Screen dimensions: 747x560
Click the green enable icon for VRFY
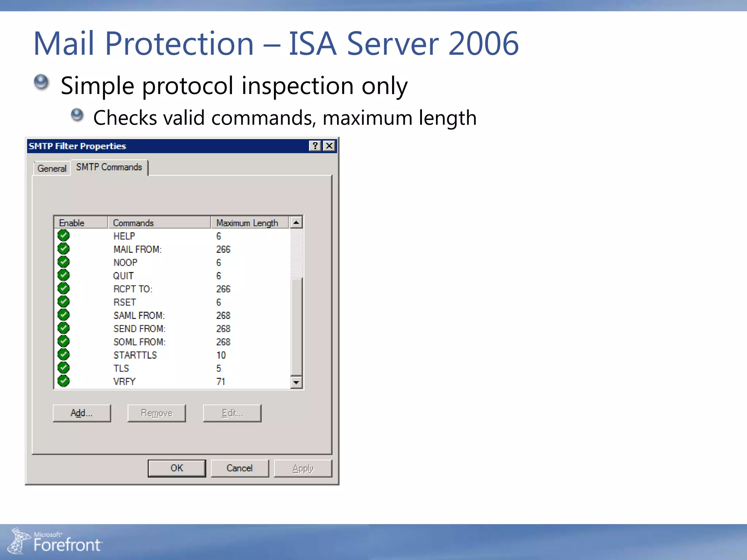point(63,381)
